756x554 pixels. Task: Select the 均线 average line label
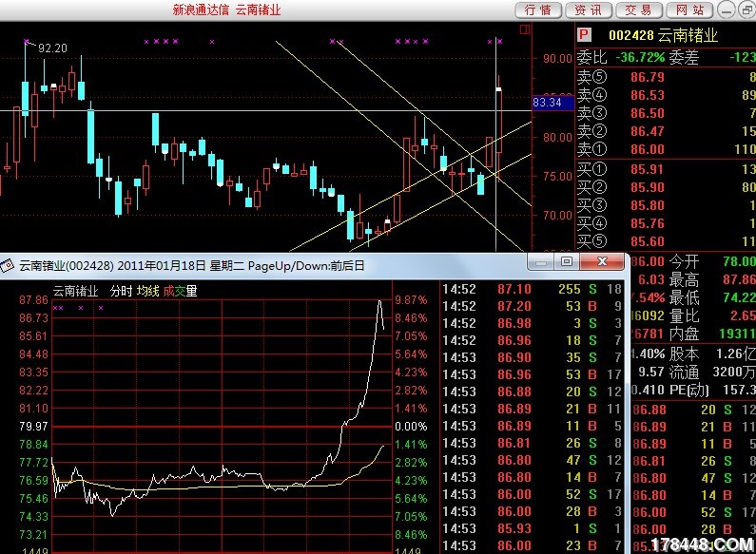click(147, 291)
